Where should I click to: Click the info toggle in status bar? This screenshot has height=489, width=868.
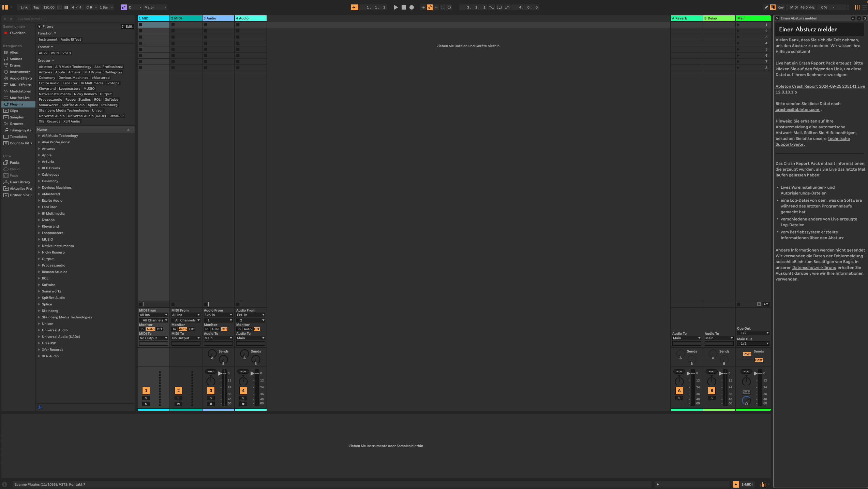pos(4,484)
